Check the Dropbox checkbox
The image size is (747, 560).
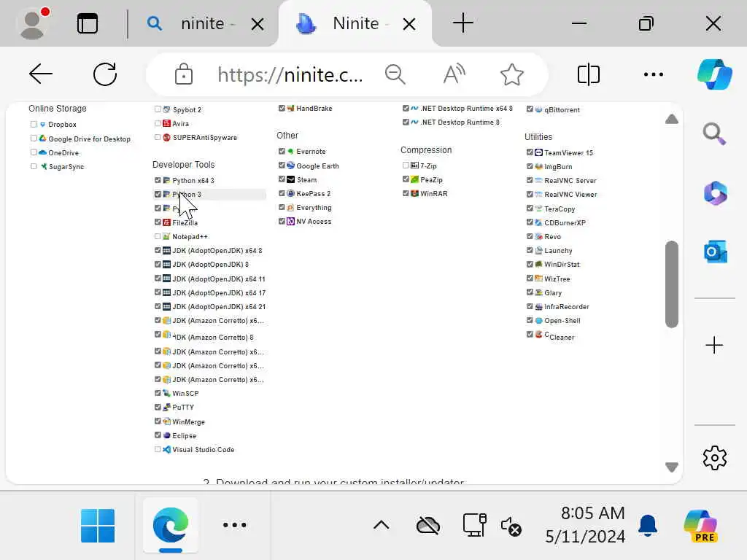point(34,124)
